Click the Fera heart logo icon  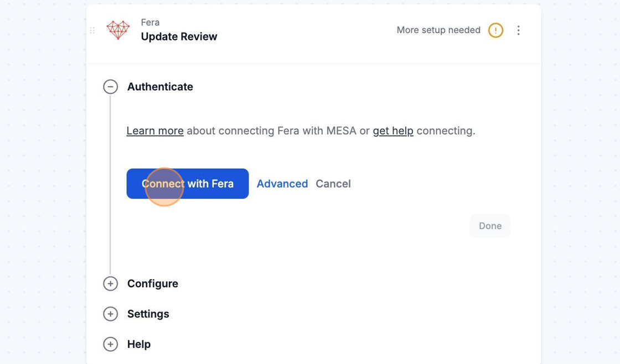[118, 30]
